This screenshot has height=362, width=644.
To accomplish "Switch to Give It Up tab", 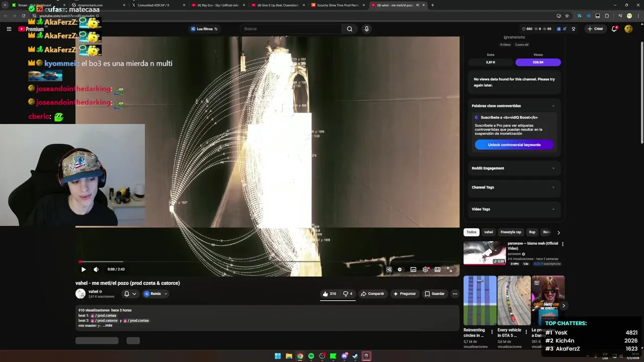I will point(277,5).
